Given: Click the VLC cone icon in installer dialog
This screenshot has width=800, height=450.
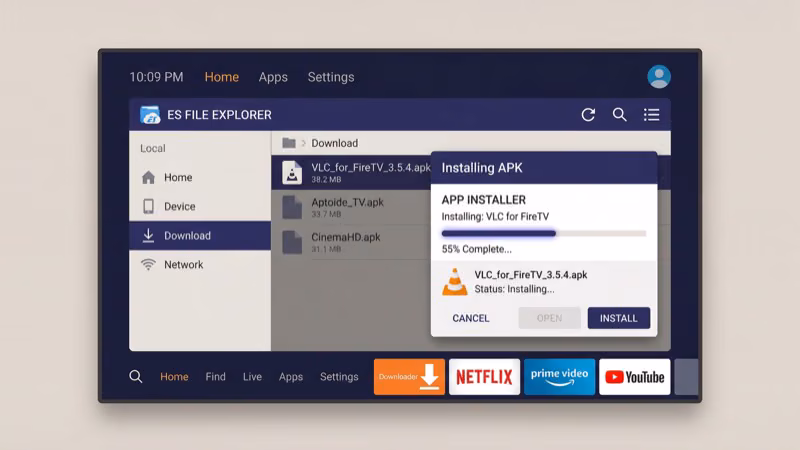Looking at the screenshot, I should (x=454, y=282).
